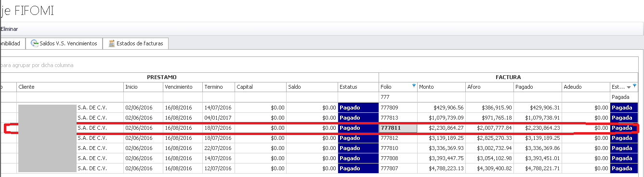Screen dimensions: 644x177
Task: Sort by the Cliente column header
Action: [70, 87]
